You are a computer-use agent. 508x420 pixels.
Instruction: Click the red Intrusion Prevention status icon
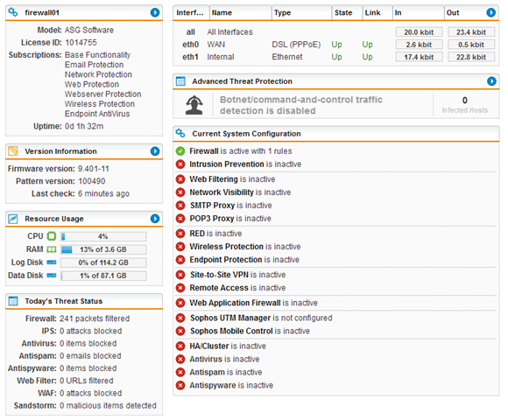click(x=180, y=164)
